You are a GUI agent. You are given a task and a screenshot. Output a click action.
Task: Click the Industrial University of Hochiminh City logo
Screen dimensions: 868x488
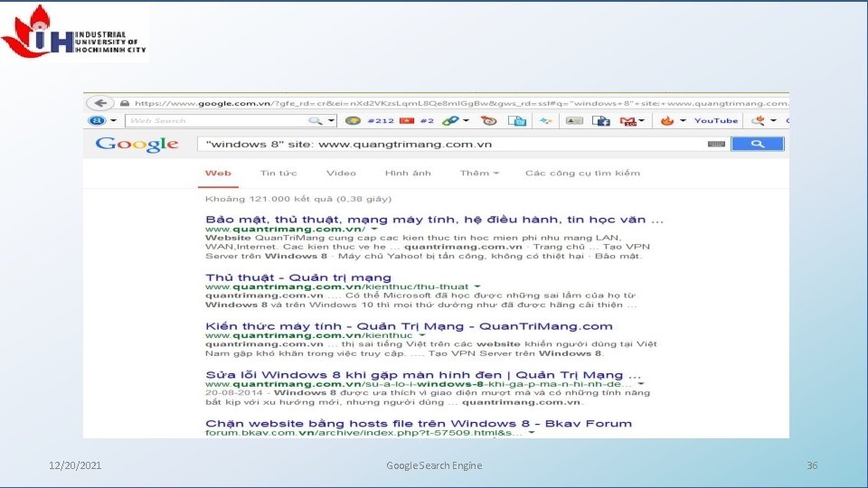pos(74,33)
